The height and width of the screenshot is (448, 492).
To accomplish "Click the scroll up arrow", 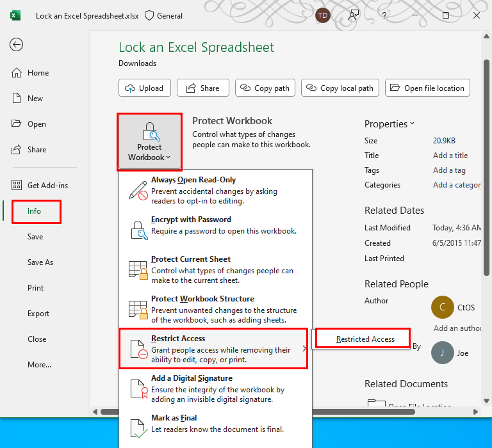I will (486, 36).
